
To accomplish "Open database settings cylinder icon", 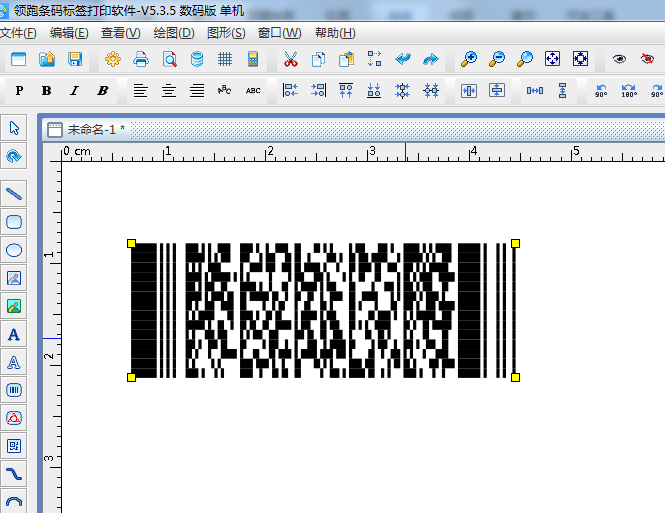I will (197, 60).
